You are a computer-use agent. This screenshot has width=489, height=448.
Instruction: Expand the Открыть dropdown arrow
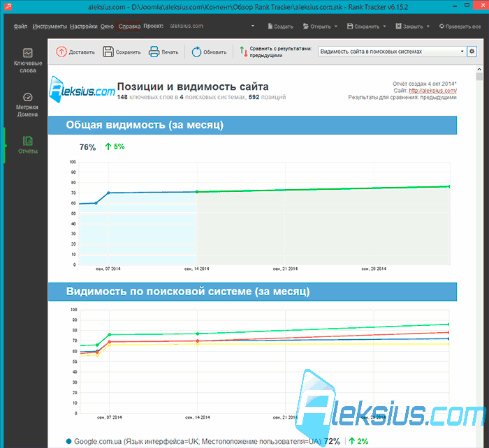click(x=336, y=27)
